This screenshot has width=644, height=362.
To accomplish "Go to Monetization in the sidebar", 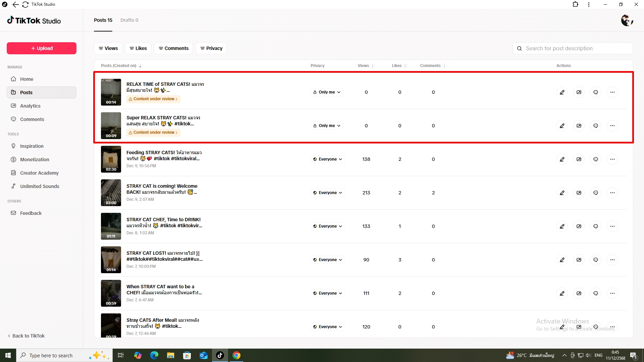I will pos(35,160).
